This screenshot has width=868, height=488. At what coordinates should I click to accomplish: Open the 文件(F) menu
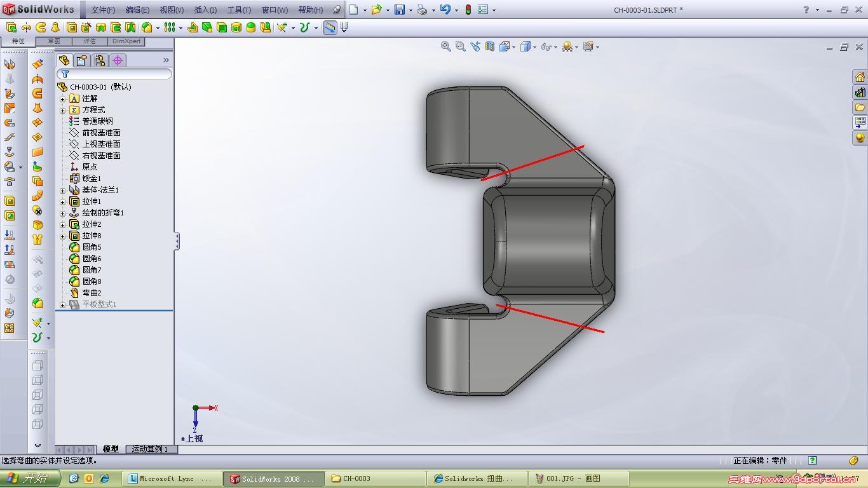click(103, 10)
